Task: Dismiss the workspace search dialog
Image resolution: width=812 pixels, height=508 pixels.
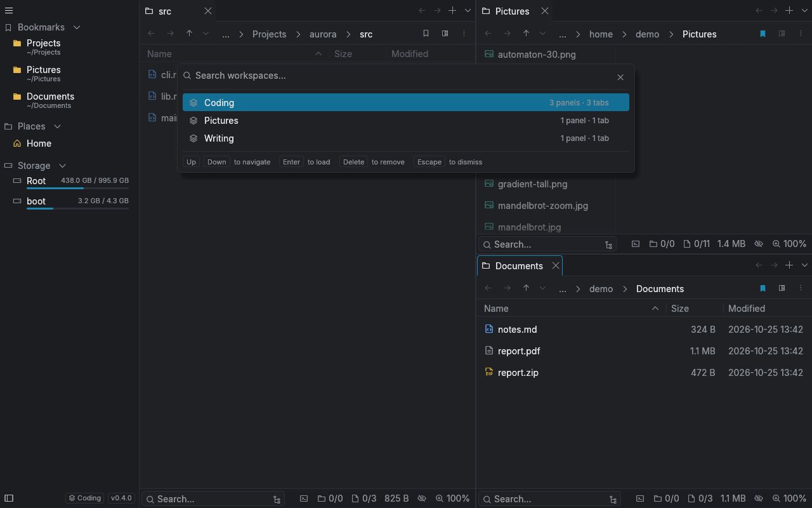Action: coord(620,77)
